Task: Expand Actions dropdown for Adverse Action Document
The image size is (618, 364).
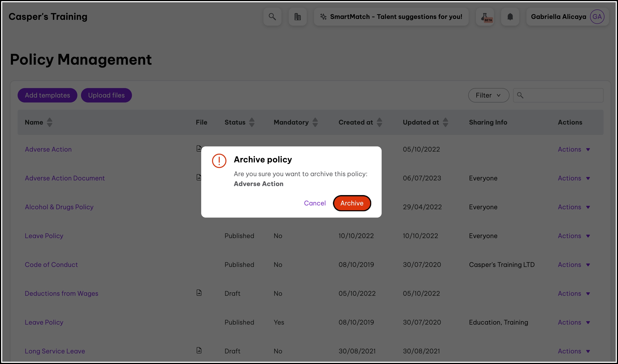Action: click(574, 178)
